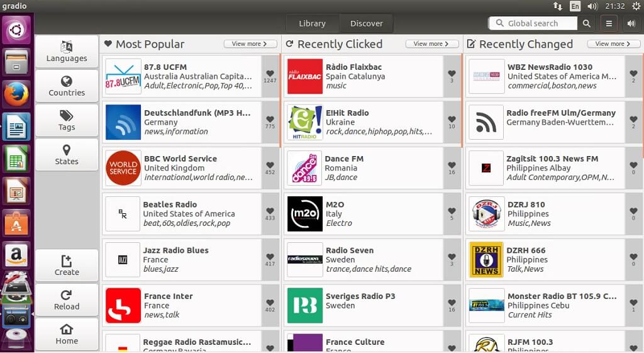Viewport: 644px width, 353px height.
Task: Select Ràdio Flaixbac logo
Action: [x=305, y=76]
